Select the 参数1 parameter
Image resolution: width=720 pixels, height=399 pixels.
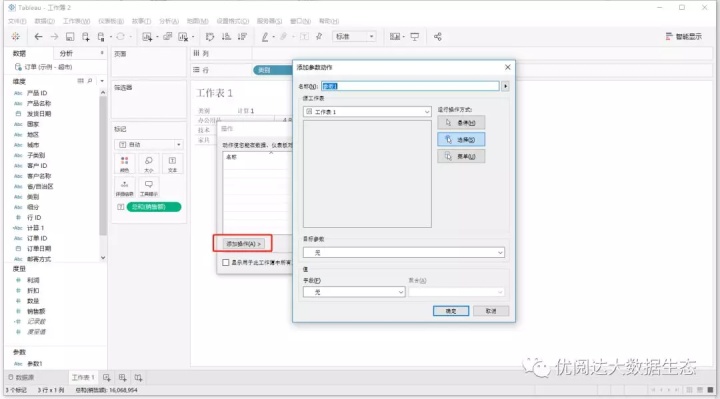tap(34, 364)
